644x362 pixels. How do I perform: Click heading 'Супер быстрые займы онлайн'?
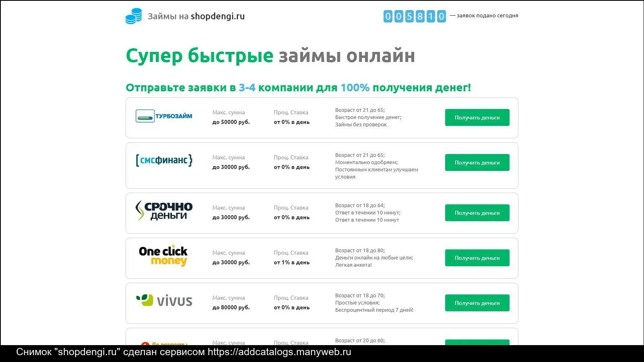click(x=270, y=56)
